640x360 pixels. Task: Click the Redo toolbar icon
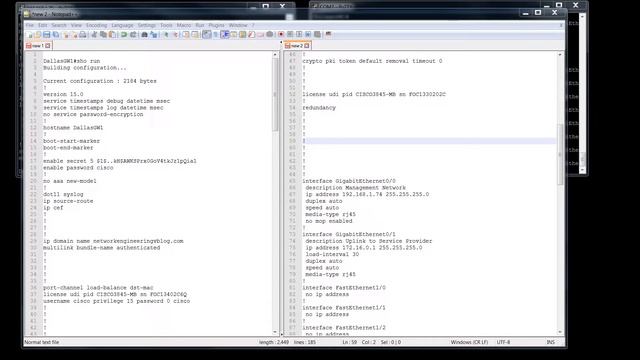pos(133,35)
